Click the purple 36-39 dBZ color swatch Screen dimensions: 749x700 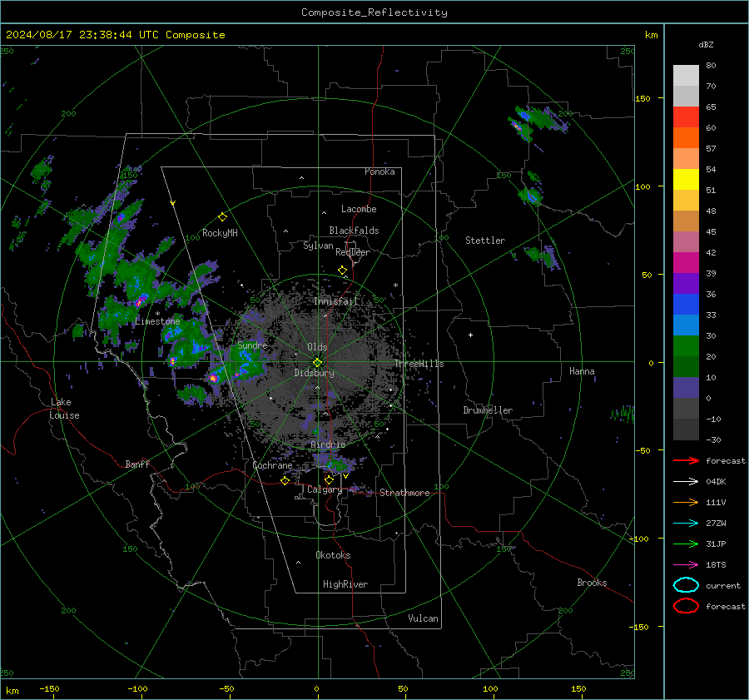click(x=686, y=283)
